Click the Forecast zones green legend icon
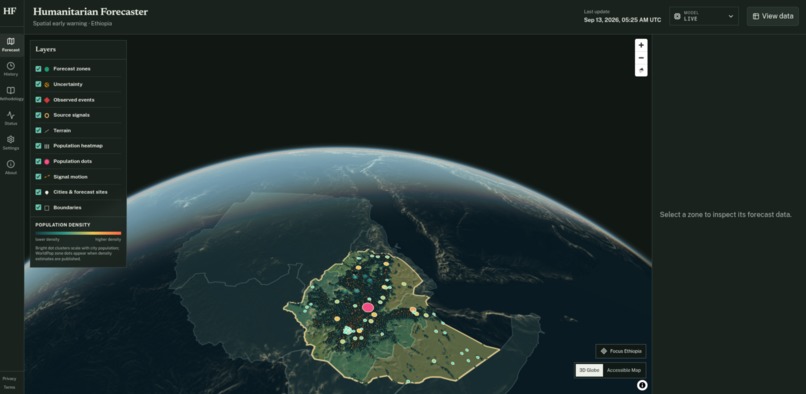806x394 pixels. point(47,69)
